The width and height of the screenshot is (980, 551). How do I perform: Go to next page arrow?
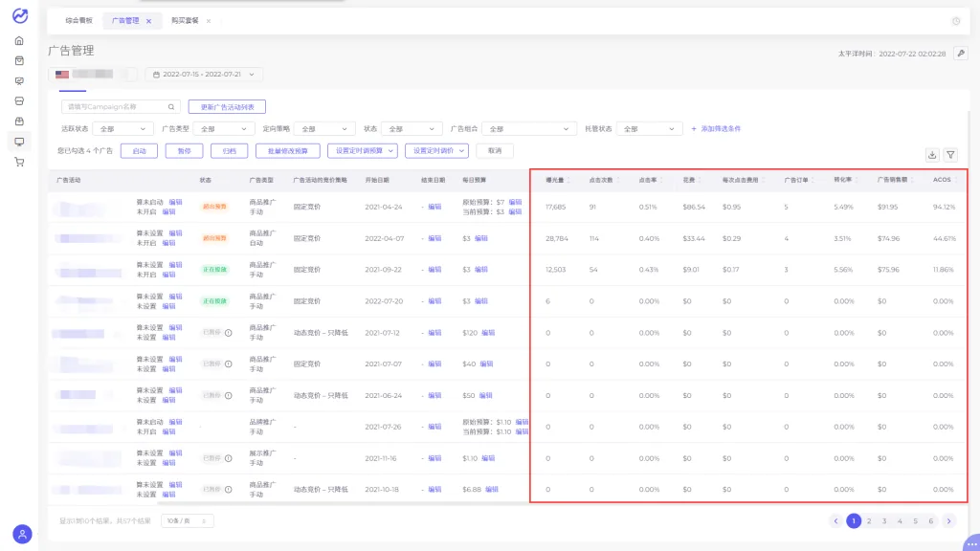click(949, 521)
